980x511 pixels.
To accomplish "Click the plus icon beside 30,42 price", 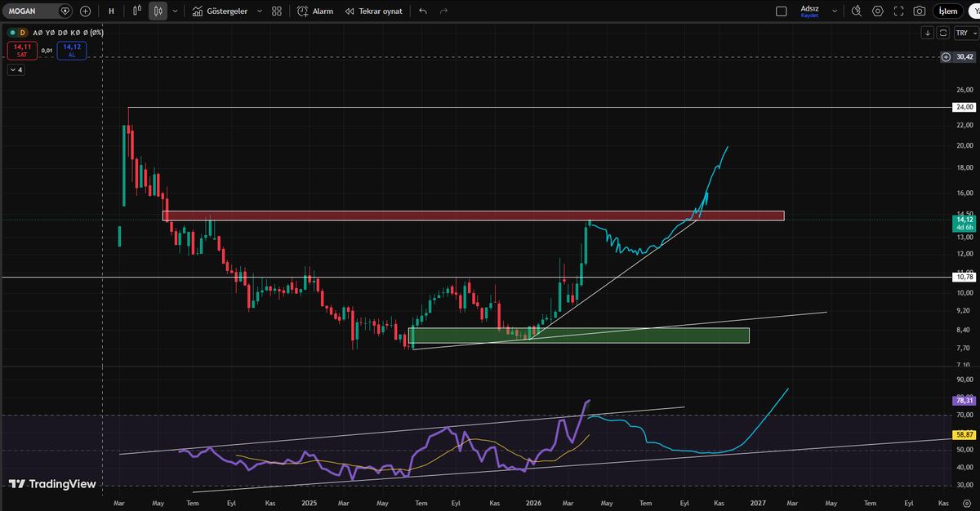I will [946, 57].
